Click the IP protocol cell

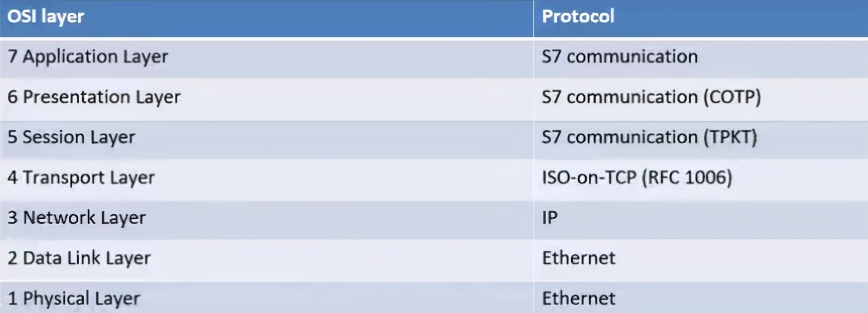click(x=701, y=219)
